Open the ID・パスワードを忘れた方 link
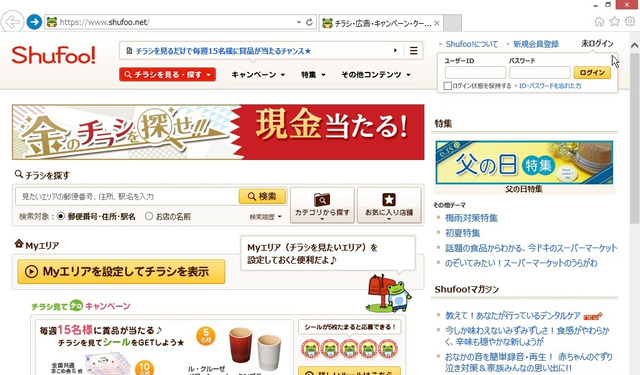 [x=550, y=86]
